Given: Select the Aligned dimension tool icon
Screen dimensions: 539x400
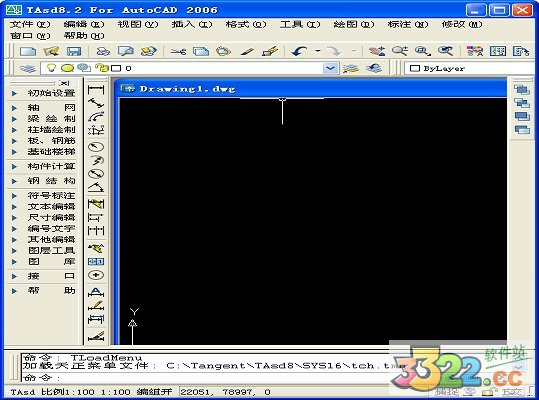Looking at the screenshot, I should (96, 103).
